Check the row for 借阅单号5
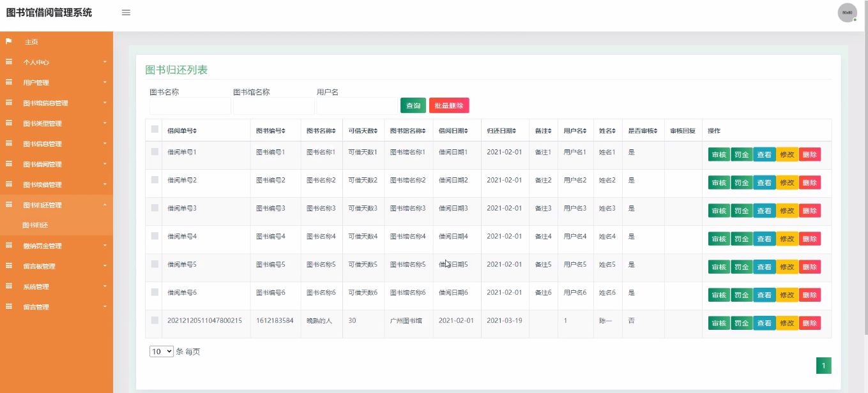Viewport: 868px width, 393px height. click(x=155, y=264)
